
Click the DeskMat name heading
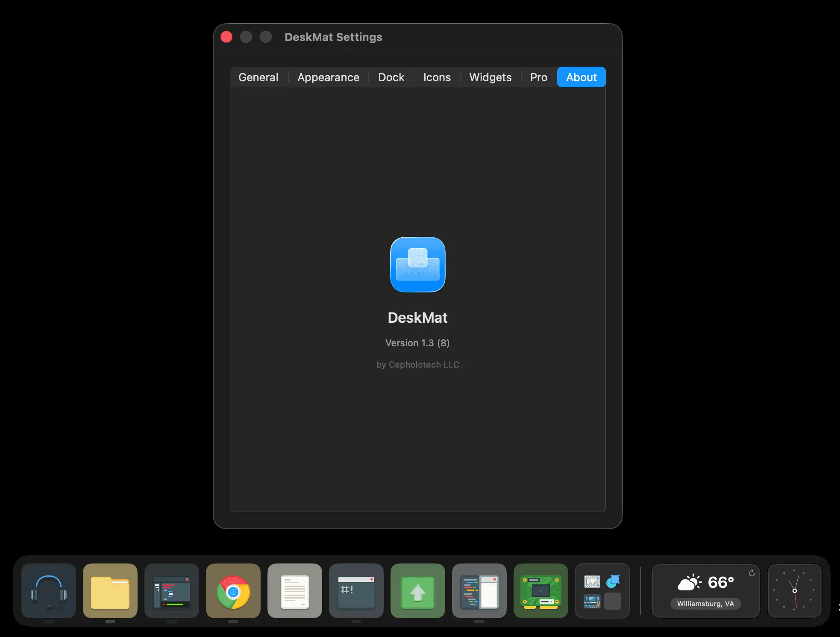[418, 318]
